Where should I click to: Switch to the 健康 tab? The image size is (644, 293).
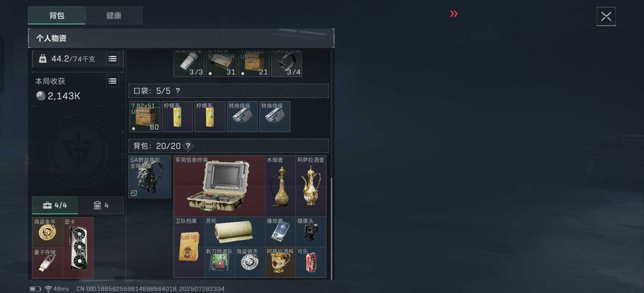pos(114,16)
